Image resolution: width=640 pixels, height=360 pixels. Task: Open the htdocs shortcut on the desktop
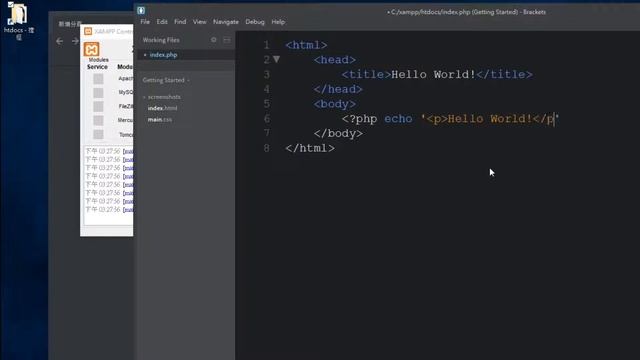[x=19, y=20]
